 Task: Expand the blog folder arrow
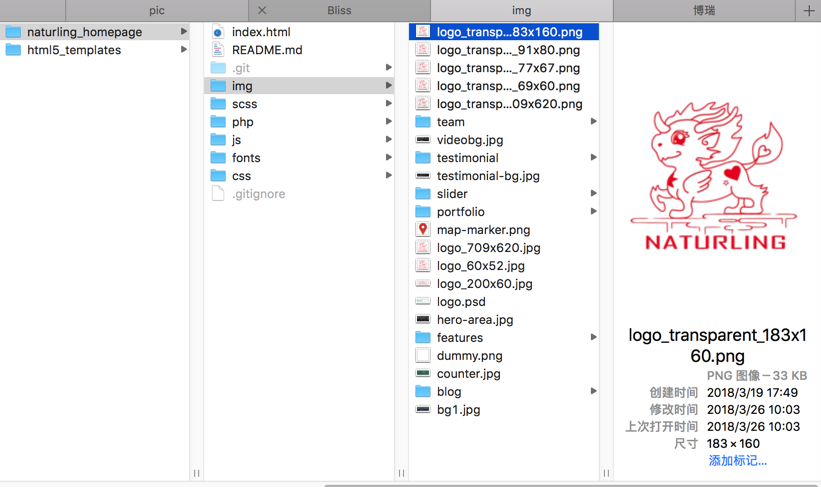point(594,391)
